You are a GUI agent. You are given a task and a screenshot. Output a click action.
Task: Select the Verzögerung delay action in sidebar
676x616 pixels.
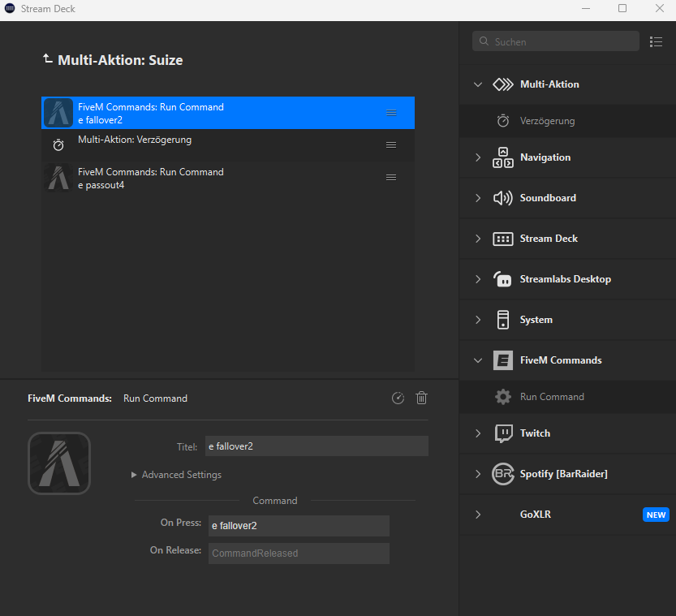(x=546, y=121)
